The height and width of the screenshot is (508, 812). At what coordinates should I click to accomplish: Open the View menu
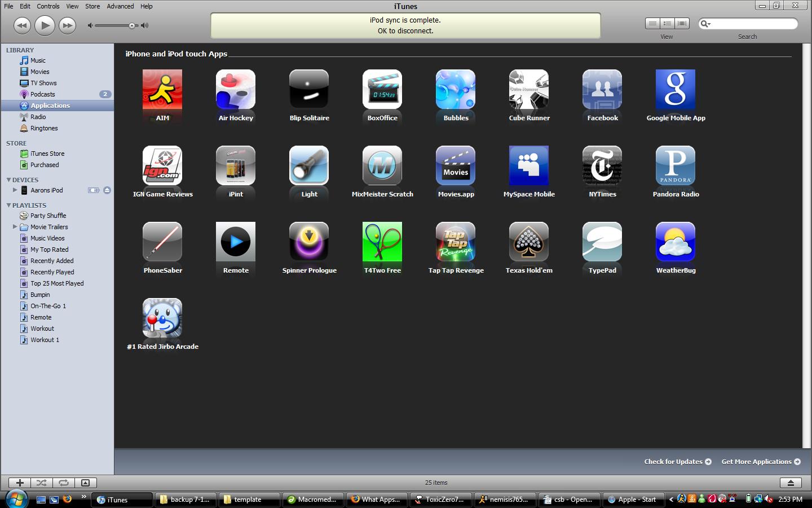[72, 6]
